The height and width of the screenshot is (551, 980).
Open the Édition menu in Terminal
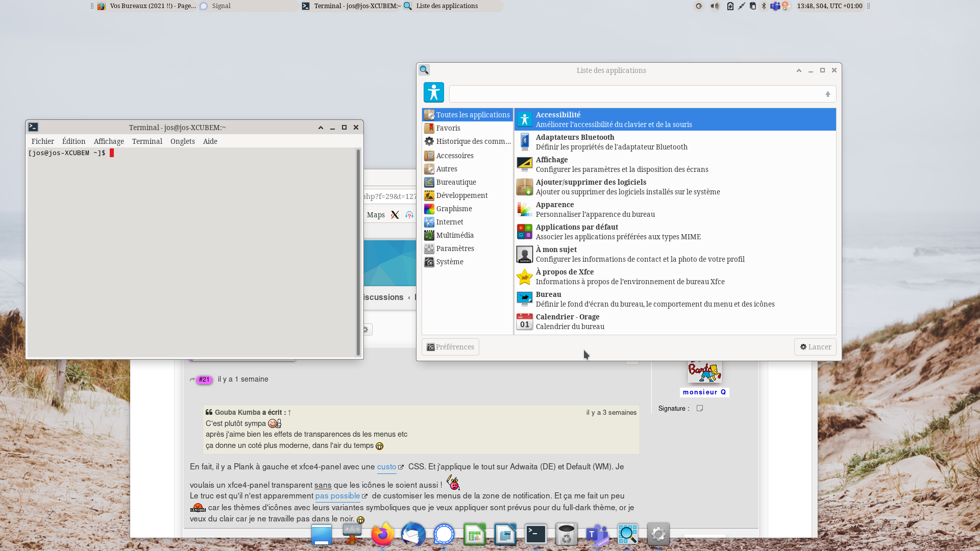pos(73,141)
